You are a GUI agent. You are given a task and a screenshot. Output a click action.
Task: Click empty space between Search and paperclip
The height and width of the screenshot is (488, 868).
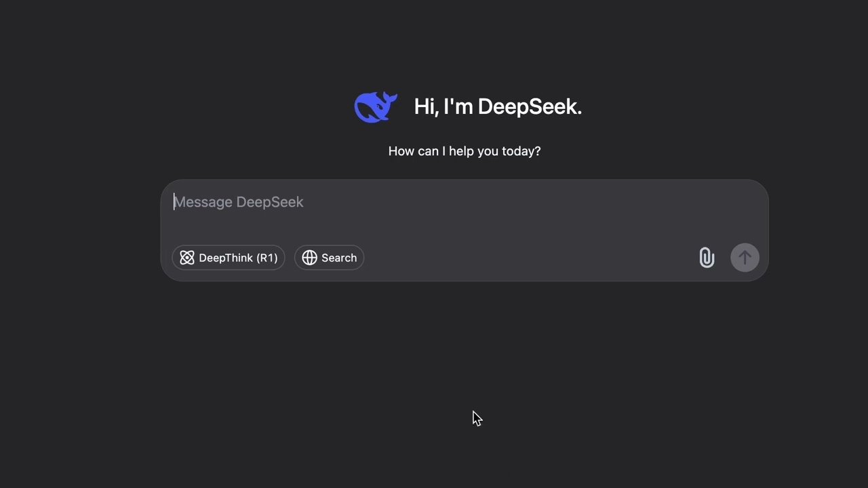click(529, 258)
